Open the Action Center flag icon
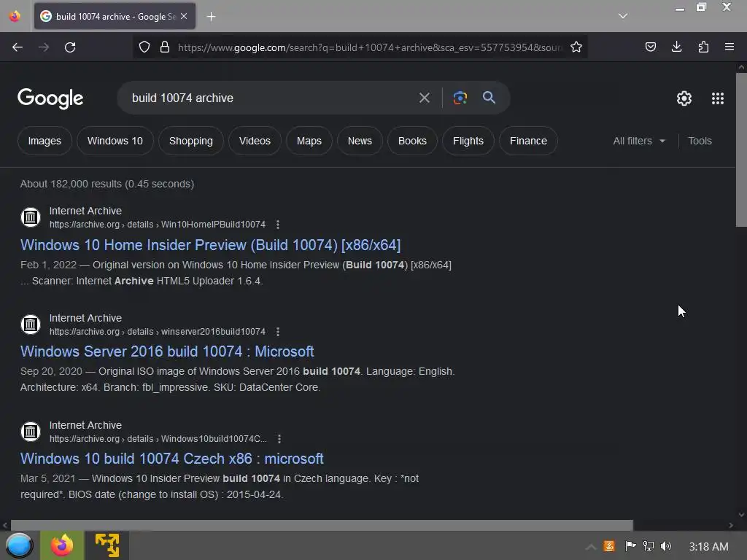 630,546
